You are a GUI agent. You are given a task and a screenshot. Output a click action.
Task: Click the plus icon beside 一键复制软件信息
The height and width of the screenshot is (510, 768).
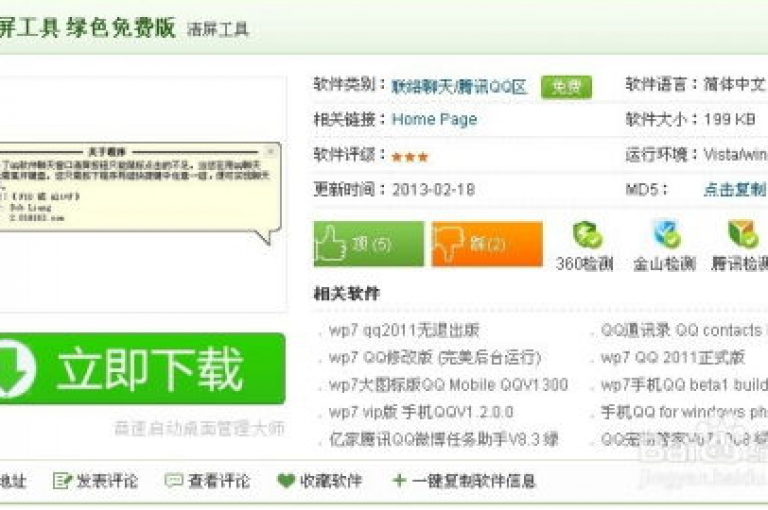399,481
